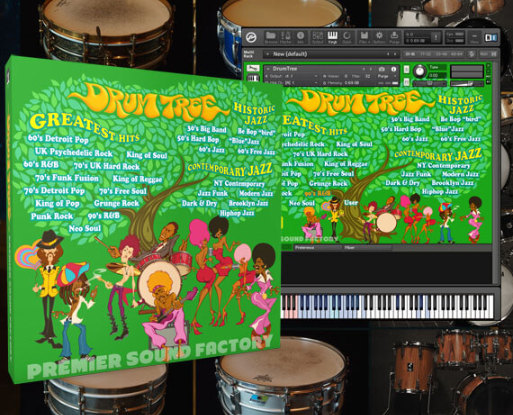This screenshot has width=513, height=415.
Task: Take a snapshot with the camera icon
Action: click(382, 69)
